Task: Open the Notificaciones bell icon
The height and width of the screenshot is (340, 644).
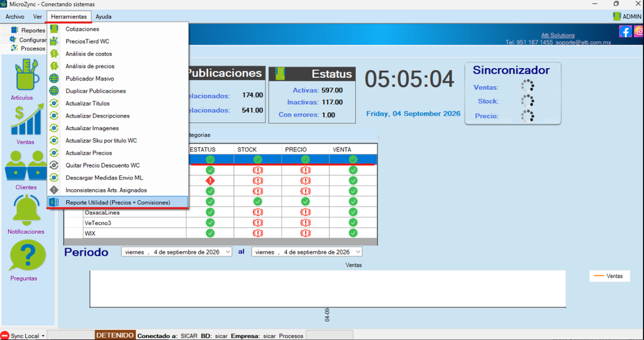Action: pos(26,209)
